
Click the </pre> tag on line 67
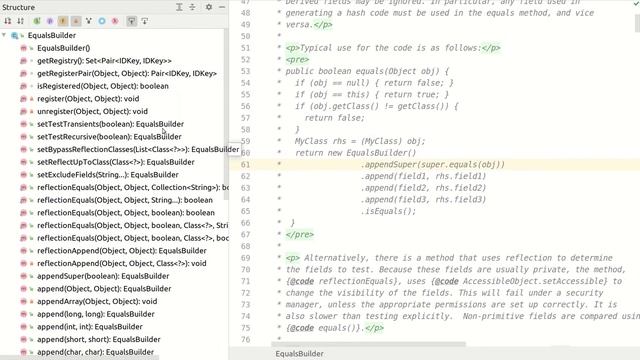[300, 235]
